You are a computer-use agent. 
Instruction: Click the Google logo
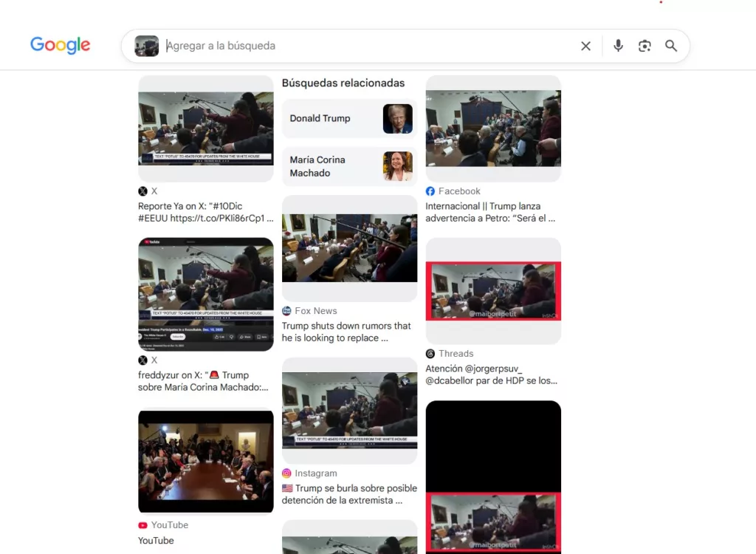coord(61,45)
